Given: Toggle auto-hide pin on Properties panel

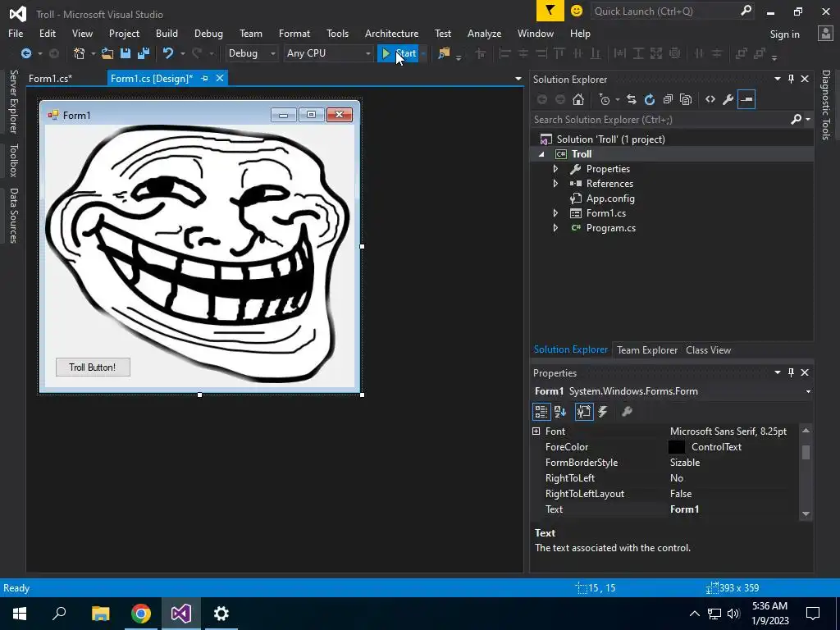Looking at the screenshot, I should pyautogui.click(x=792, y=372).
